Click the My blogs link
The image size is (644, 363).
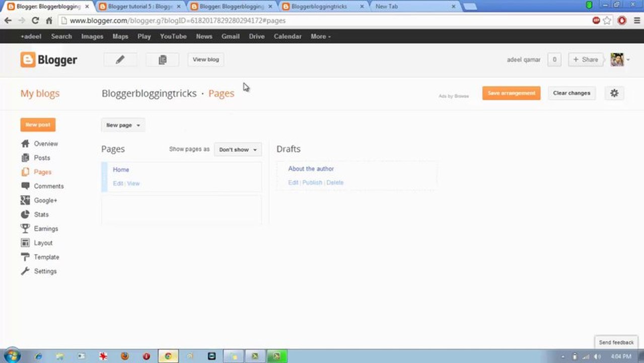(40, 93)
